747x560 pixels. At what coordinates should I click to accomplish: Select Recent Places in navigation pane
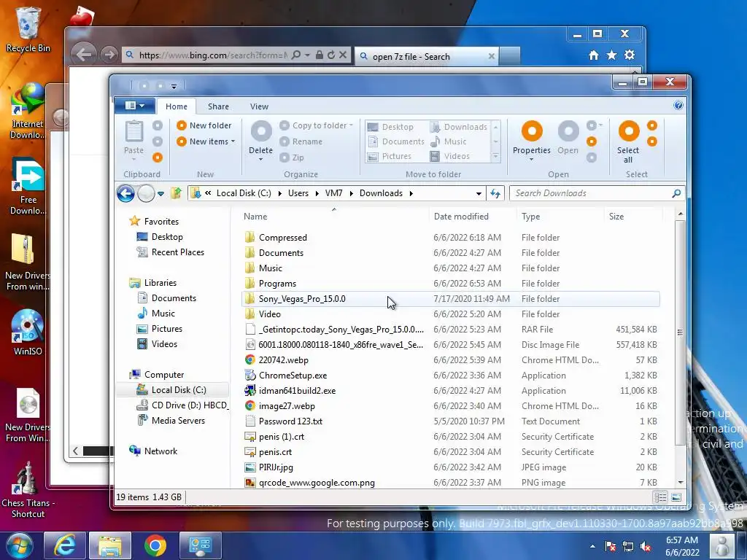click(x=171, y=252)
